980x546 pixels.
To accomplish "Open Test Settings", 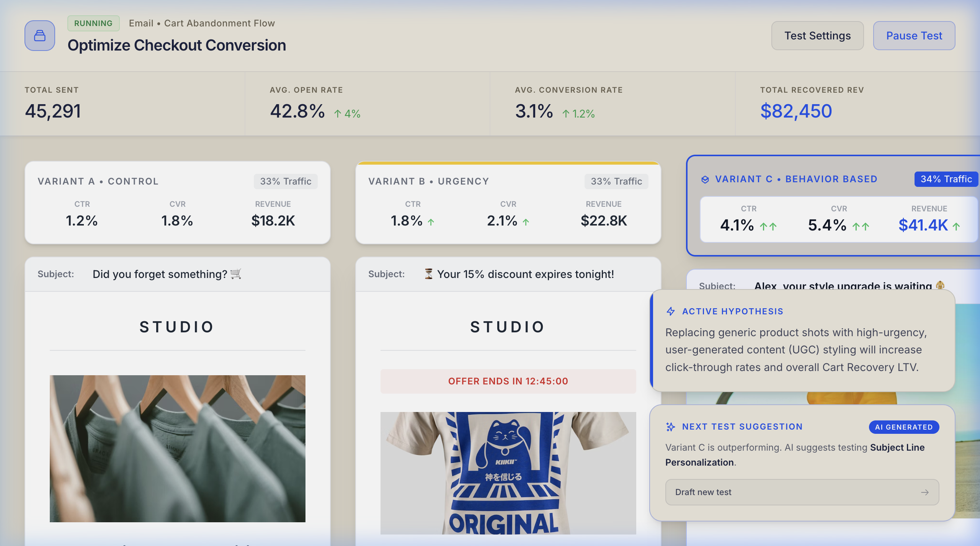I will [817, 36].
